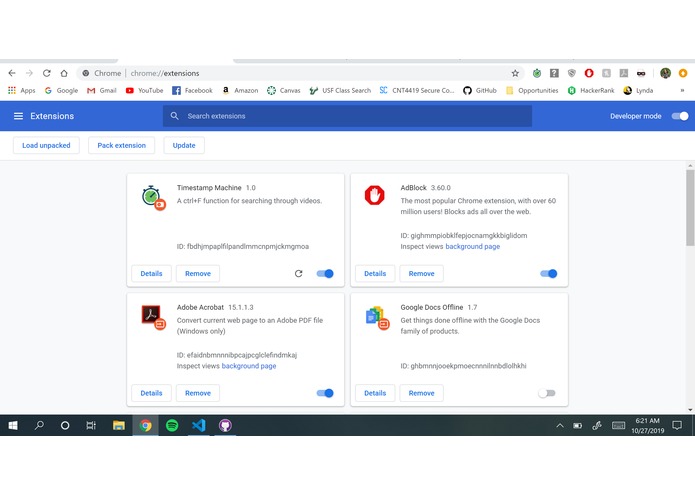The width and height of the screenshot is (695, 494).
Task: Open Details for Google Docs Offline
Action: (x=375, y=393)
